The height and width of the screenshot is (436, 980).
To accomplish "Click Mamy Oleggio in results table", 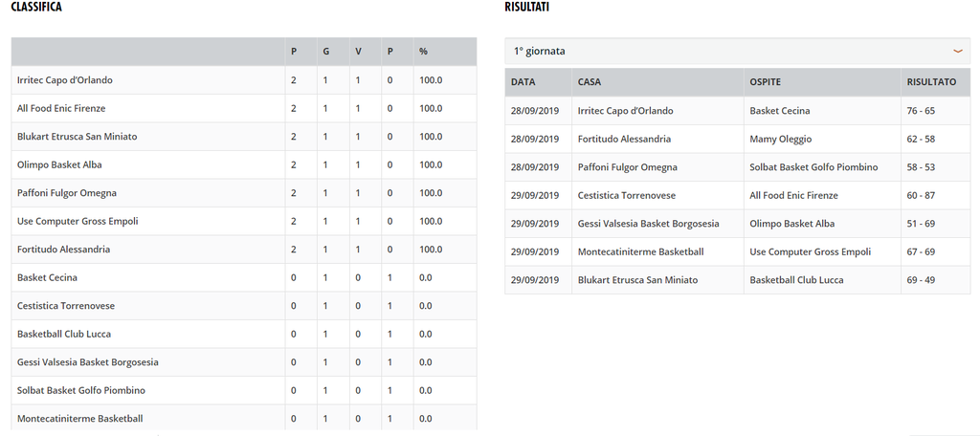I will click(x=781, y=139).
